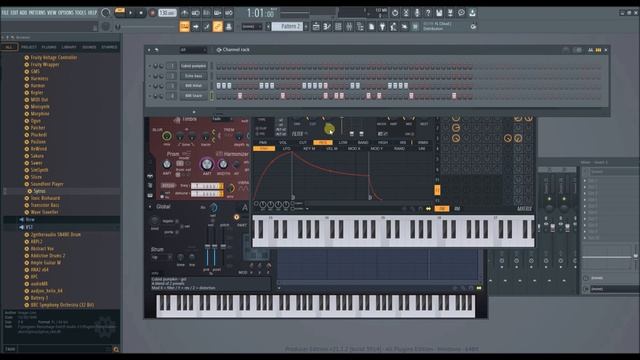640x360 pixels.
Task: Select Fruity Wrapper plugin in browser
Action: point(45,64)
